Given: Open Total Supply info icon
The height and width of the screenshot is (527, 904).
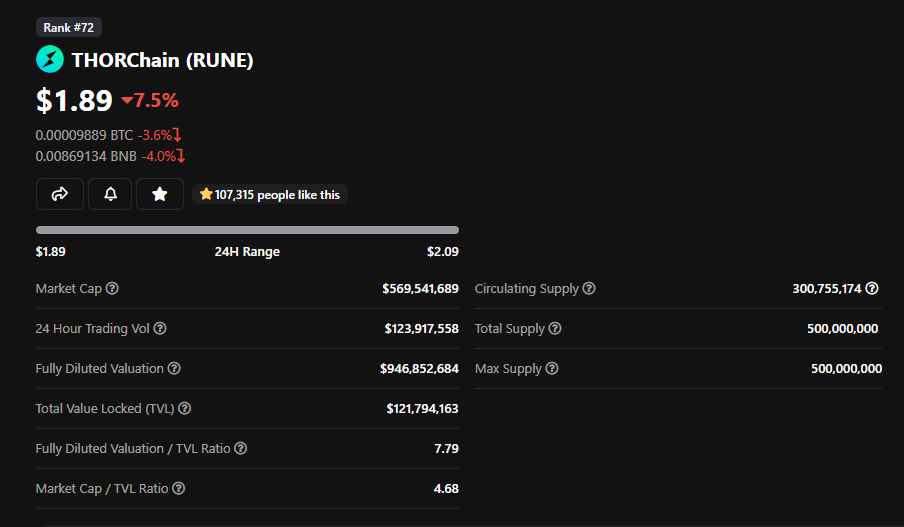Looking at the screenshot, I should click(x=555, y=328).
